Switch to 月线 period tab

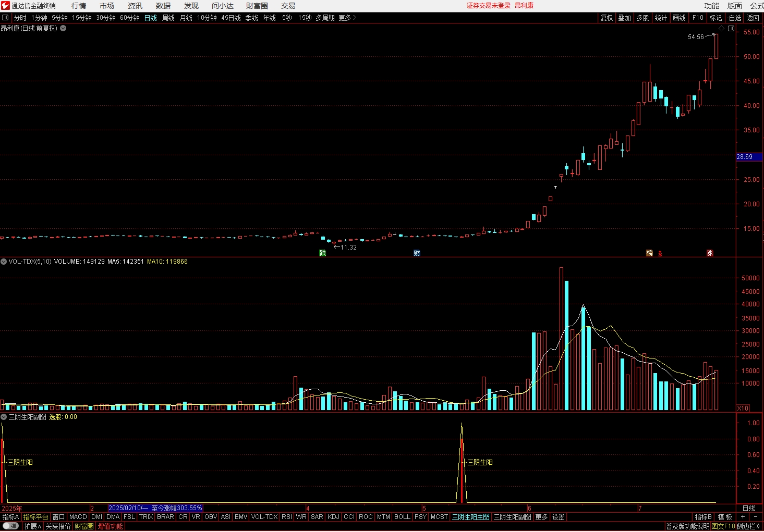click(x=186, y=18)
